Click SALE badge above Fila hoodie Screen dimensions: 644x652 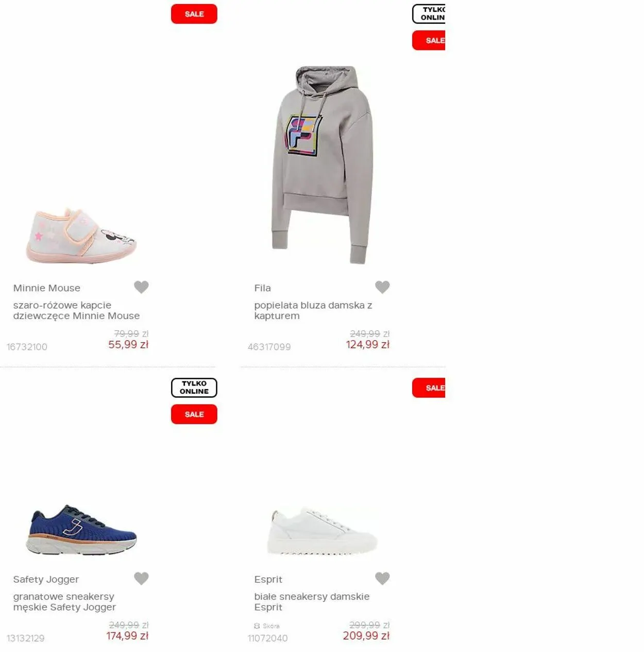point(429,40)
